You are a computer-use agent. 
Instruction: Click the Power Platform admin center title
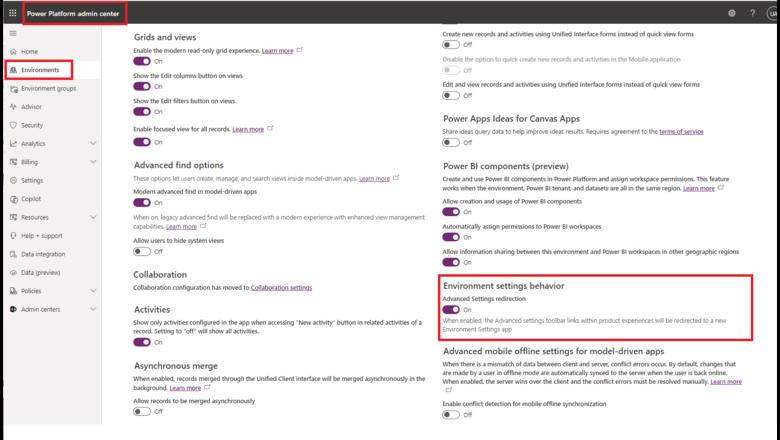click(73, 14)
